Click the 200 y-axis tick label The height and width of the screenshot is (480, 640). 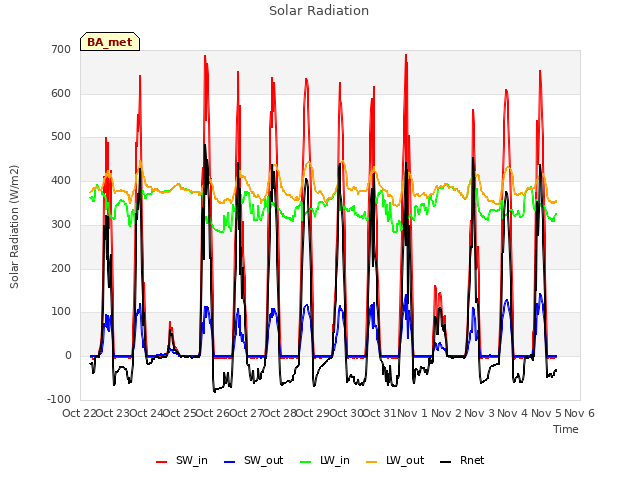(61, 268)
